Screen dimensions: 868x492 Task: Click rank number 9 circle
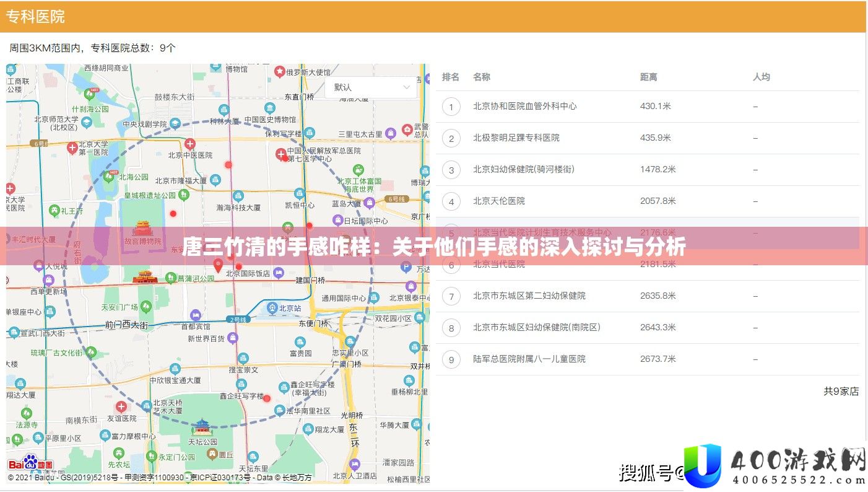[451, 359]
